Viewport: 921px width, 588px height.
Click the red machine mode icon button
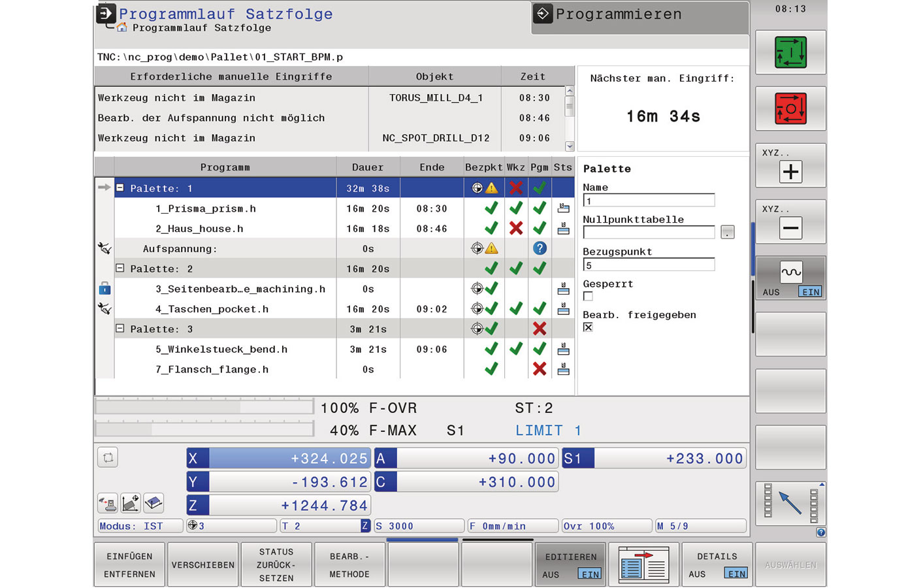pos(790,108)
